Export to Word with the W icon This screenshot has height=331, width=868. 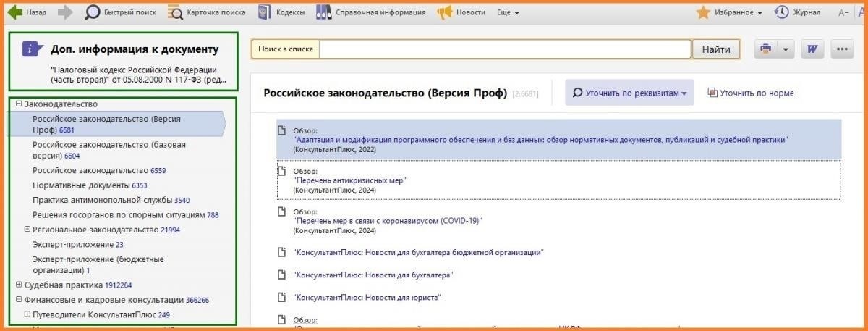(x=813, y=49)
